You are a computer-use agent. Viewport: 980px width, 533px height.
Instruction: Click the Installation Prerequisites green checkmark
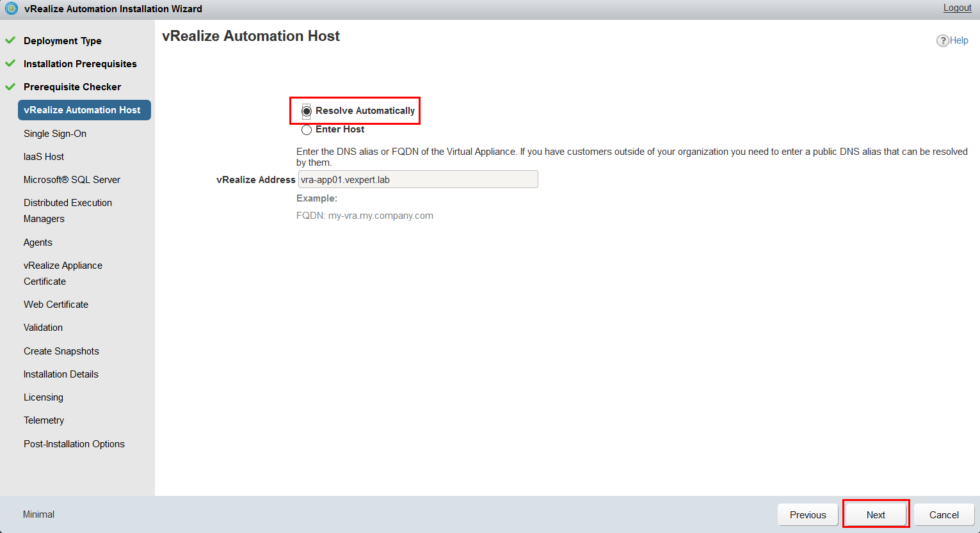pos(10,63)
